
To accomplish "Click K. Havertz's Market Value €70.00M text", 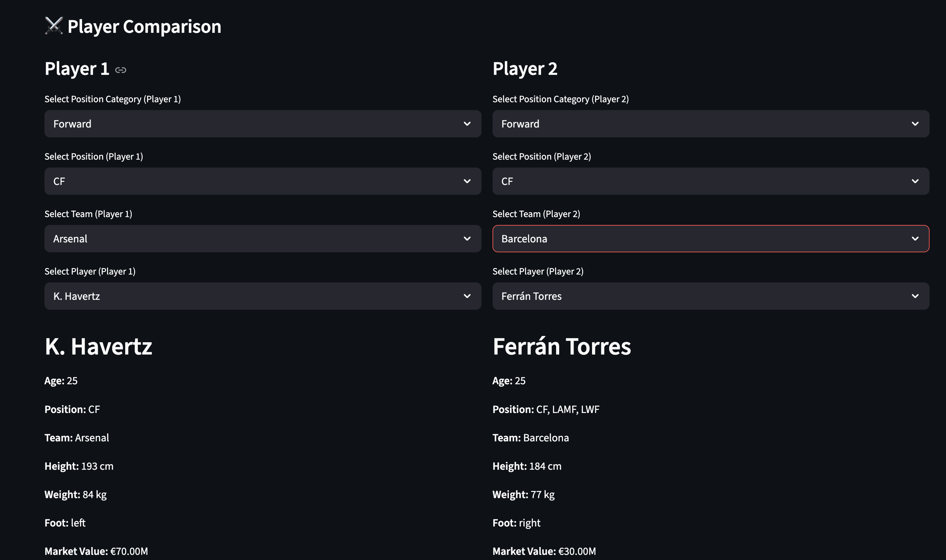I will point(96,551).
